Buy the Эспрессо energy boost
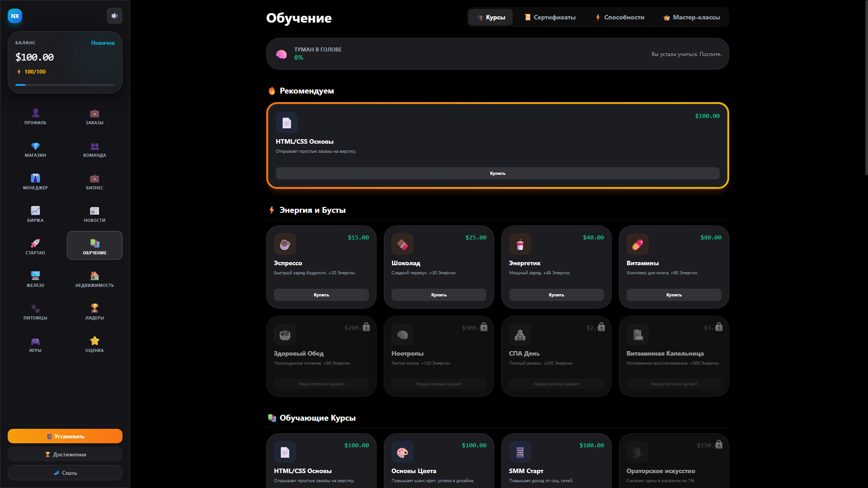The image size is (868, 488). pos(321,295)
